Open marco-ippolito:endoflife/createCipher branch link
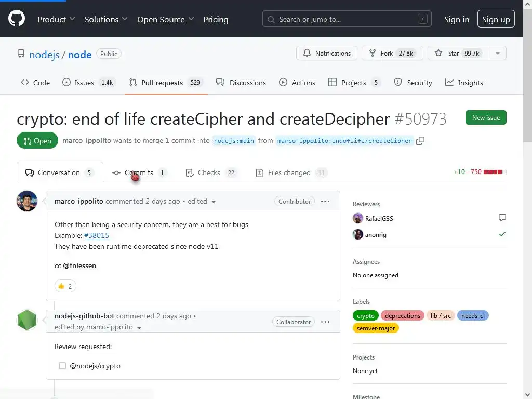 (344, 140)
